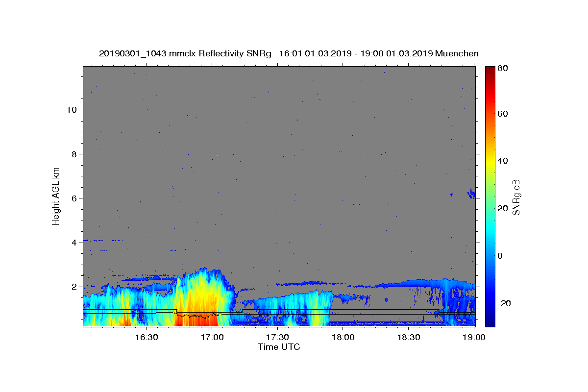Viewport: 588px width, 392px height.
Task: Click the 18:00 time axis label
Action: click(343, 337)
